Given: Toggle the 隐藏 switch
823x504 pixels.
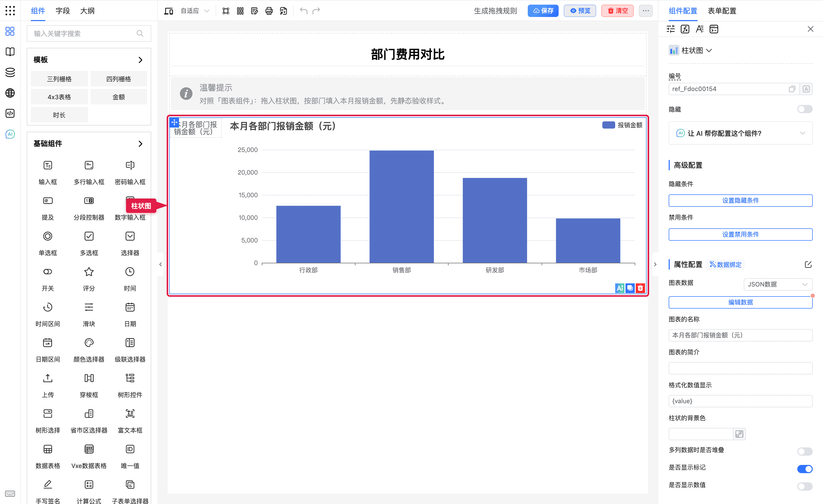Looking at the screenshot, I should (x=805, y=109).
